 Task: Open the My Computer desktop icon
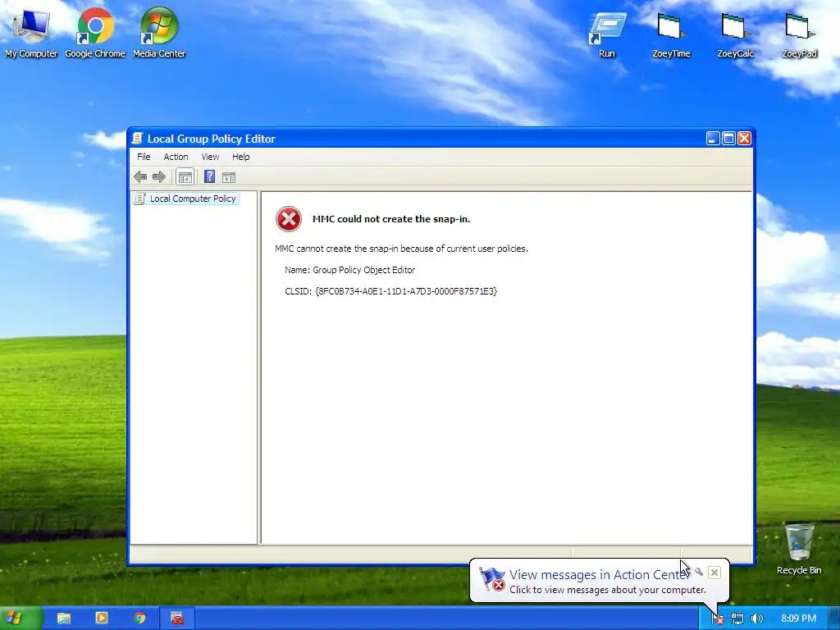(31, 32)
